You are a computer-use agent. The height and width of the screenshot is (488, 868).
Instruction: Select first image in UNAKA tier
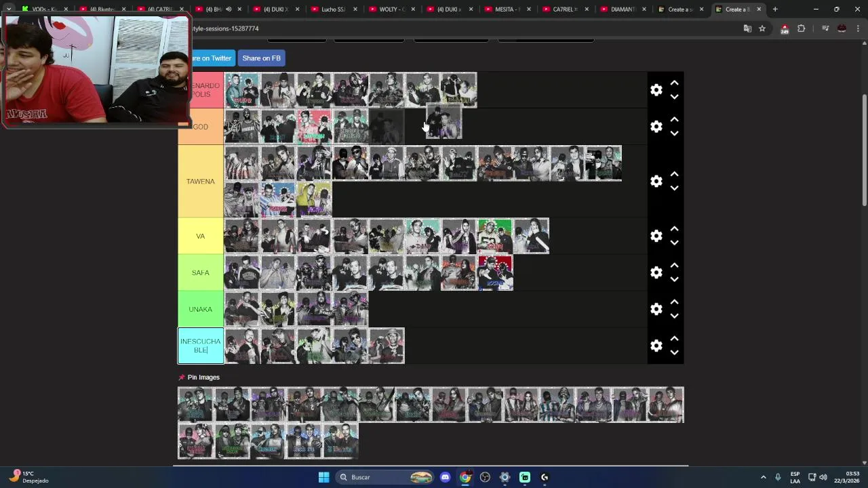[241, 309]
